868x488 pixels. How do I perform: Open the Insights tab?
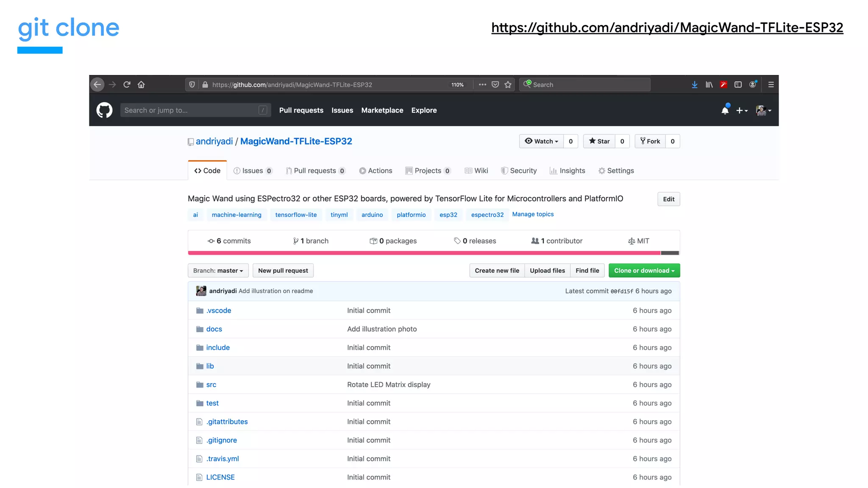[x=567, y=170]
